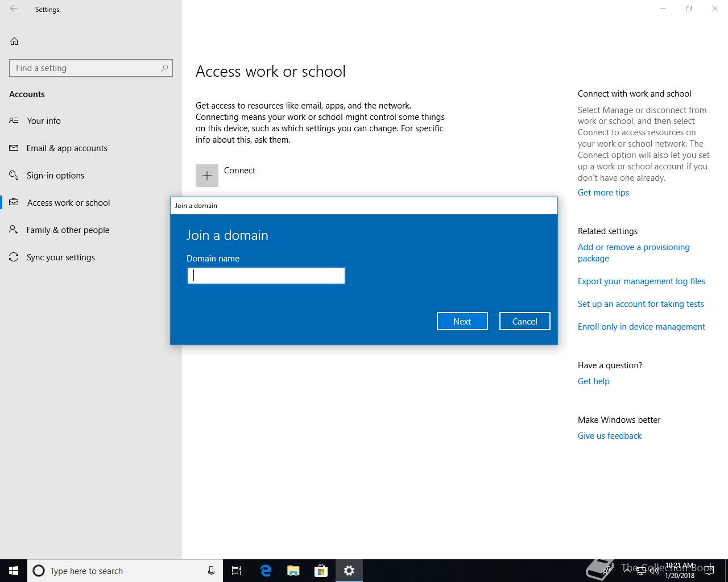The width and height of the screenshot is (728, 582).
Task: Restore down the Settings window
Action: (689, 9)
